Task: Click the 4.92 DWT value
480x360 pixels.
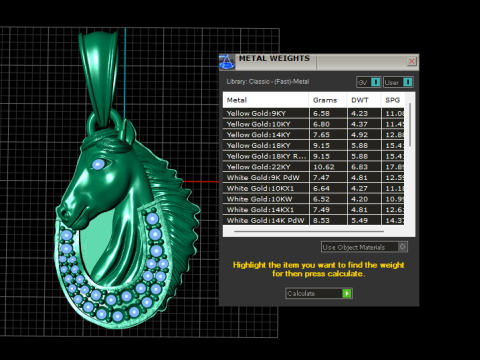Action: tap(359, 135)
